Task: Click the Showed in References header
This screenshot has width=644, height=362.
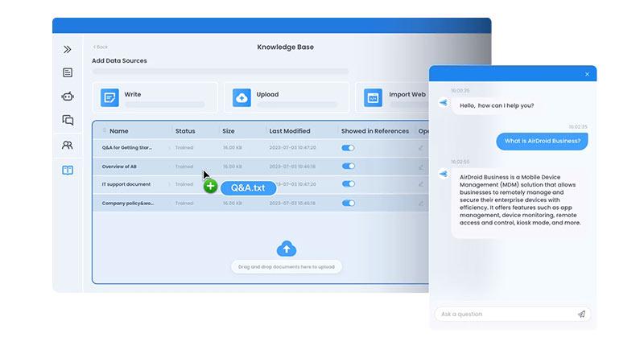Action: point(375,131)
